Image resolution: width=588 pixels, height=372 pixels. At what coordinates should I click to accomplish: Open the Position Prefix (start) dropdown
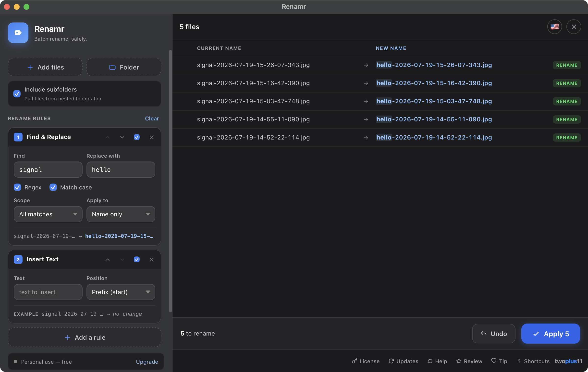tap(121, 292)
